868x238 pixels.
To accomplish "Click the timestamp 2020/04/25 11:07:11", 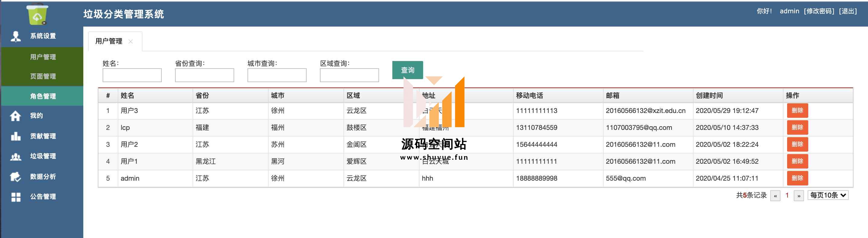I will pyautogui.click(x=727, y=178).
